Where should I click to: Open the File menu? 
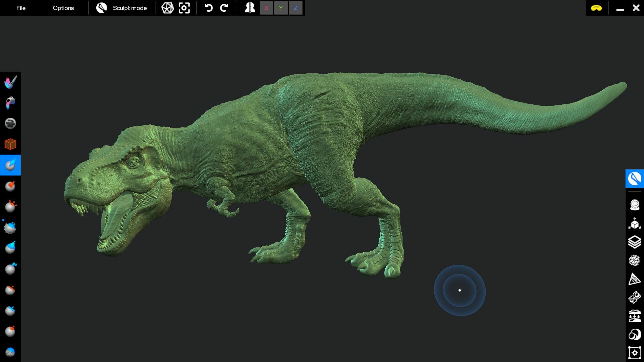pyautogui.click(x=21, y=8)
